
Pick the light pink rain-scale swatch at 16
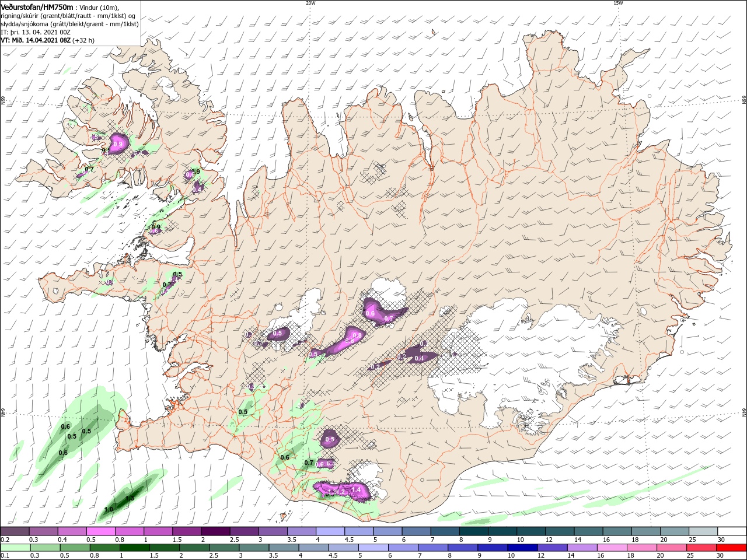pyautogui.click(x=612, y=548)
